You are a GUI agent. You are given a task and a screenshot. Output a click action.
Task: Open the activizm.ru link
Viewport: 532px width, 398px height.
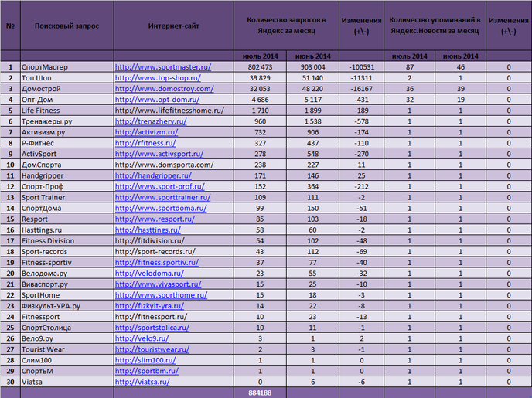[146, 132]
